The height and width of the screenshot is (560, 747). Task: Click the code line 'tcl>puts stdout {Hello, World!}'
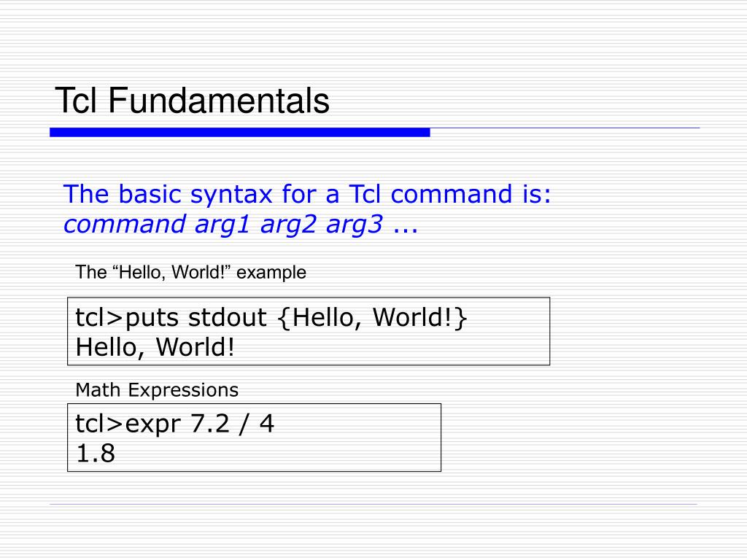tap(271, 317)
